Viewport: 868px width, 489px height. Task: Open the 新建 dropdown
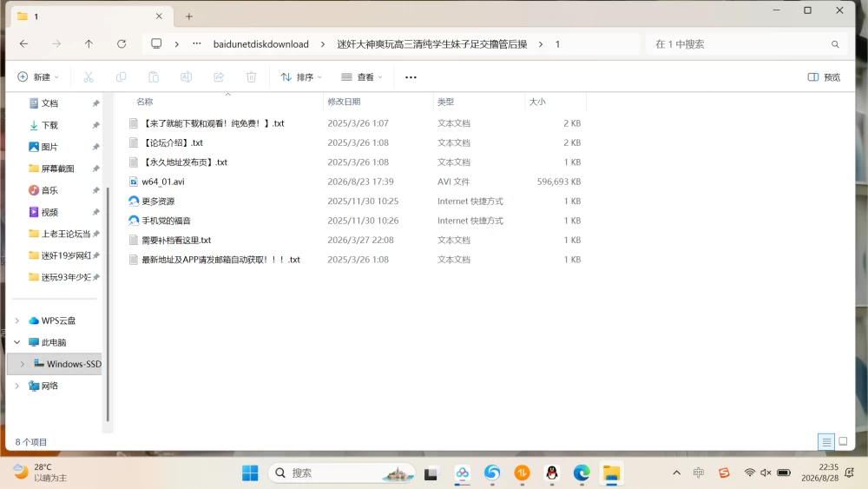pyautogui.click(x=38, y=77)
